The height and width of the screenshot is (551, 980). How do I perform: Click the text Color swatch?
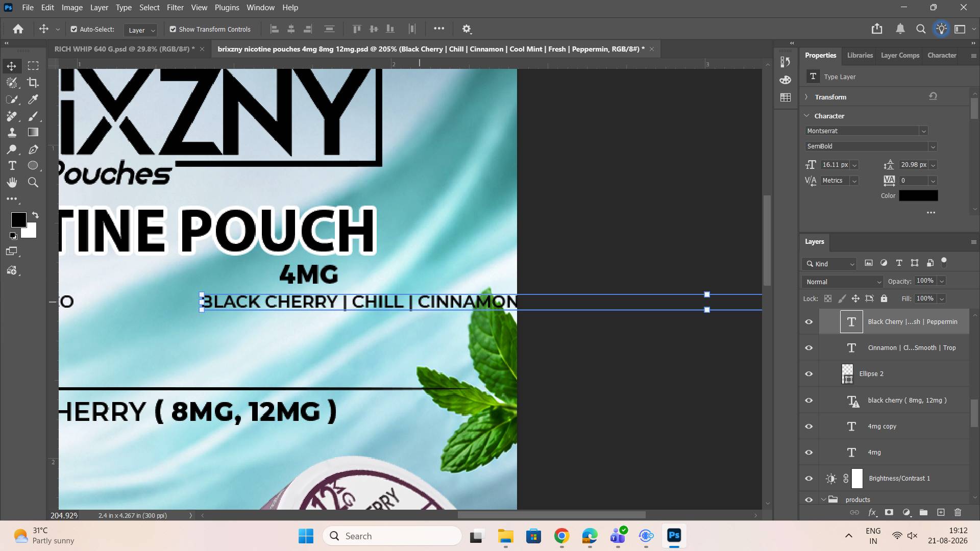[x=918, y=195]
